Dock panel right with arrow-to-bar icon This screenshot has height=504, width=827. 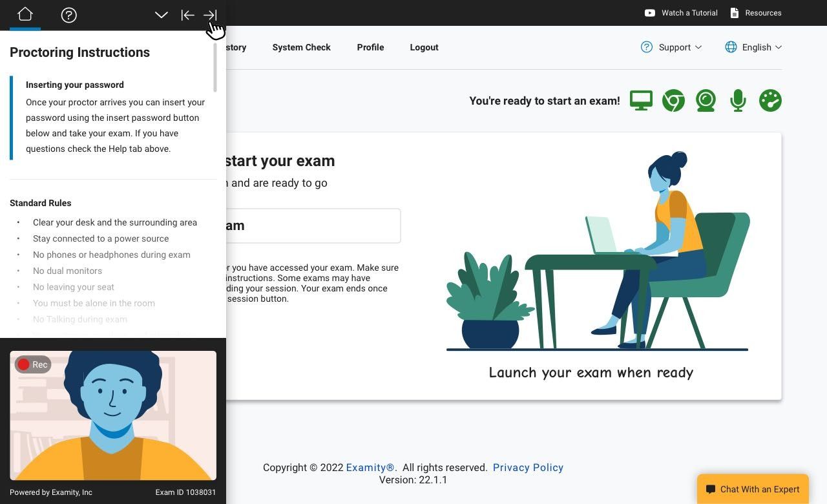click(x=210, y=15)
